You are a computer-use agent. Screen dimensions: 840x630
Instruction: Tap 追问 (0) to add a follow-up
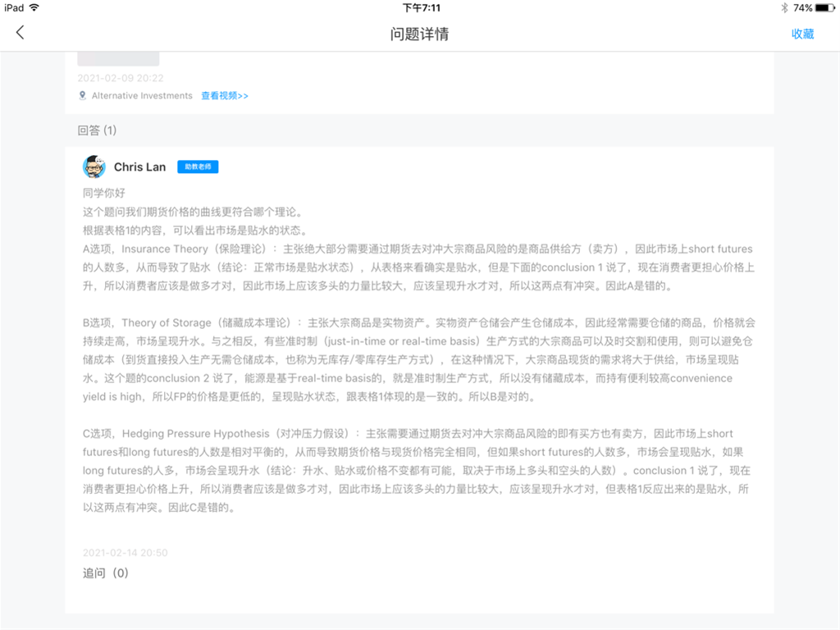tap(106, 573)
